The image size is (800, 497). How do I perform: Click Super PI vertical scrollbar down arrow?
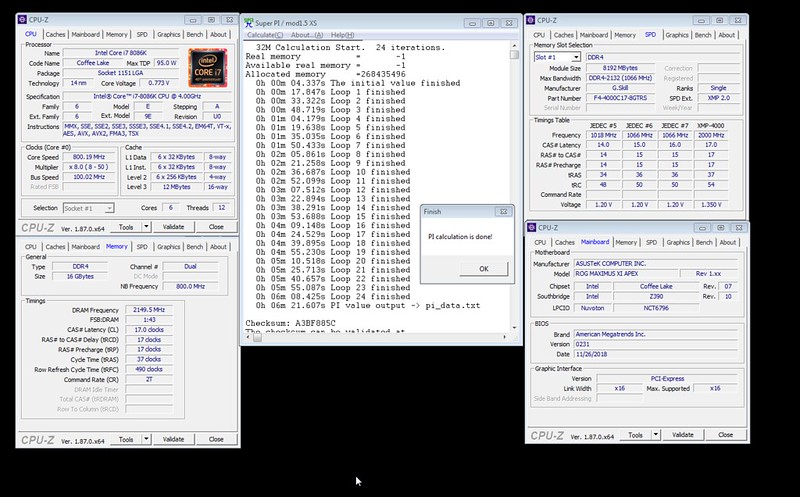tap(514, 328)
